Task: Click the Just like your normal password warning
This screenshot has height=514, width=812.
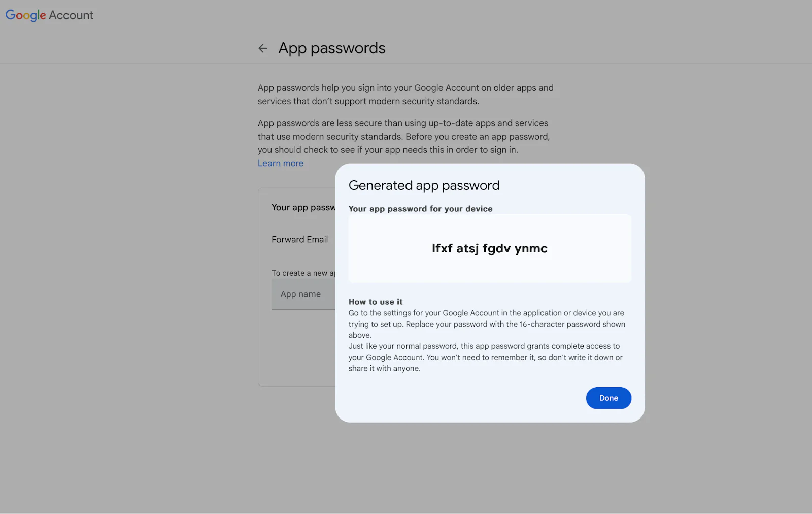Action: tap(486, 358)
